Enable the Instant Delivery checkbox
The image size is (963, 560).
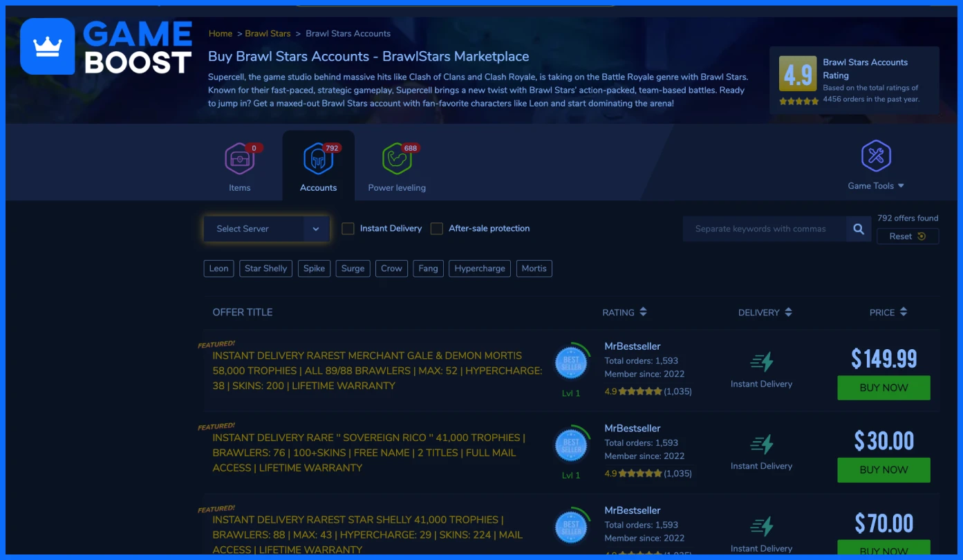348,228
